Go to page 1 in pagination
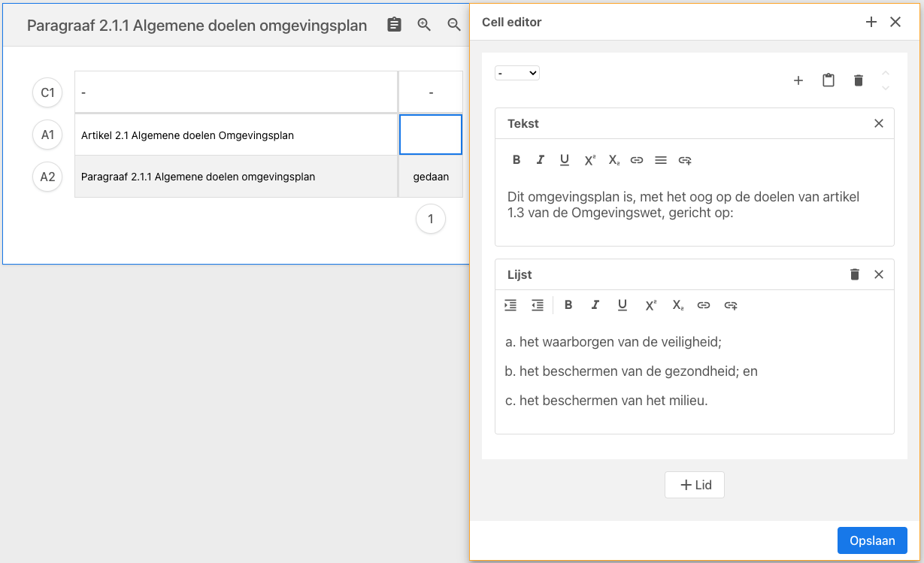Image resolution: width=924 pixels, height=563 pixels. point(431,219)
